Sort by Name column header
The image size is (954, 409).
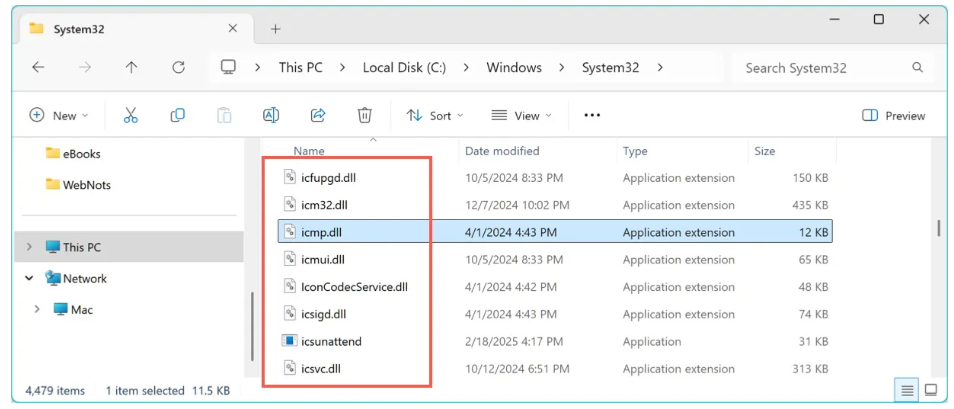pyautogui.click(x=309, y=151)
